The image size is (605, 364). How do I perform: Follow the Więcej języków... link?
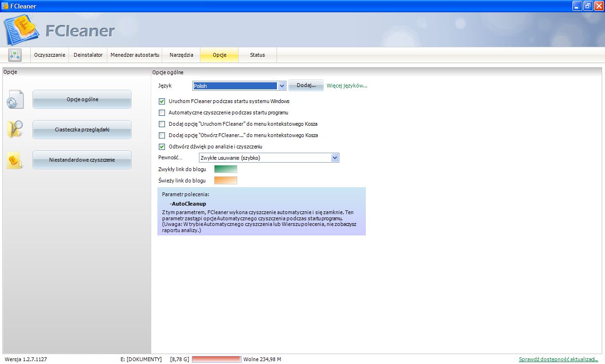tap(347, 86)
